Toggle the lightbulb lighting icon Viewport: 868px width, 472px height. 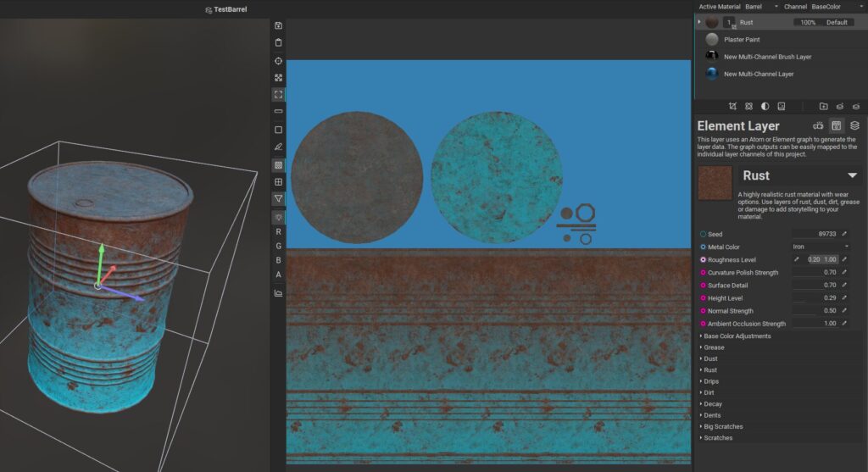[278, 218]
